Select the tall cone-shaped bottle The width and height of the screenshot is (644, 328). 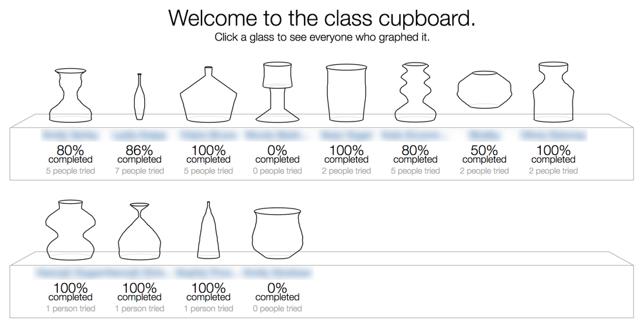208,231
